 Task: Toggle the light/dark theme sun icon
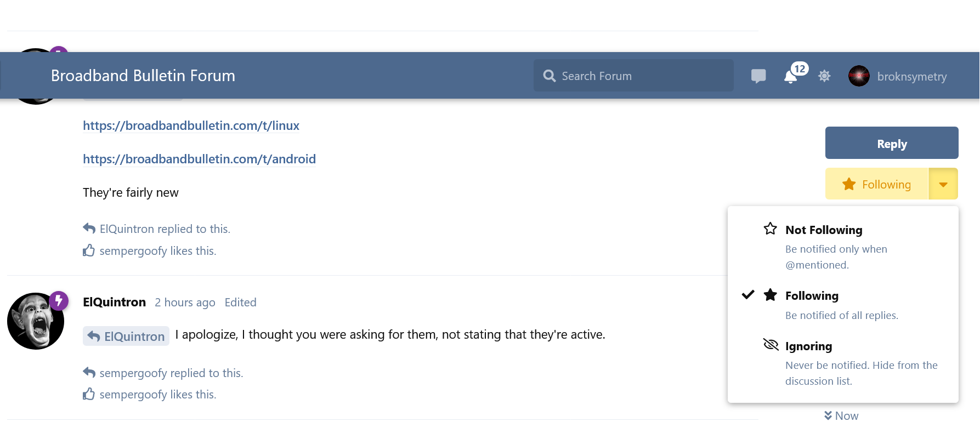click(824, 76)
